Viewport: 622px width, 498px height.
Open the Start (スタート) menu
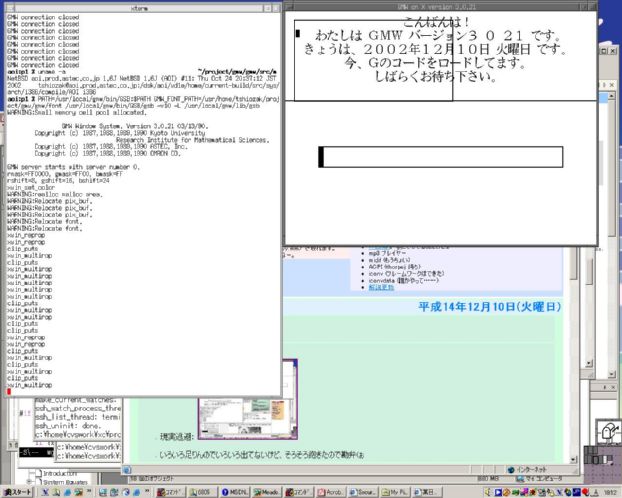[x=17, y=492]
